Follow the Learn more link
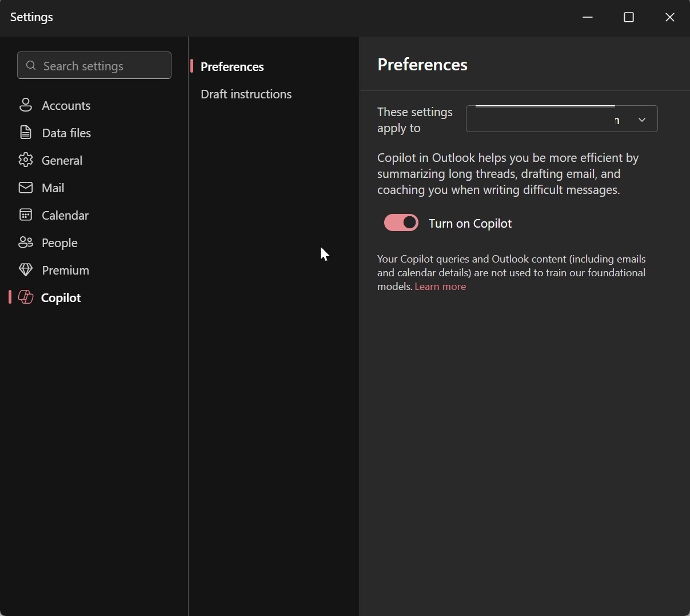The image size is (690, 616). pyautogui.click(x=441, y=287)
